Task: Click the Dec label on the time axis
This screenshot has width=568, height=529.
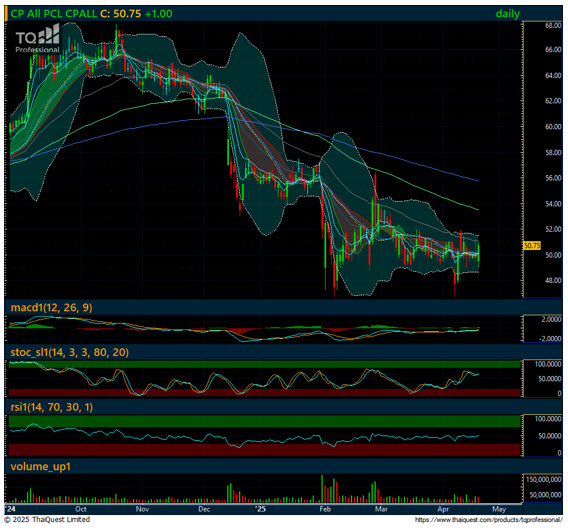Action: click(x=204, y=509)
